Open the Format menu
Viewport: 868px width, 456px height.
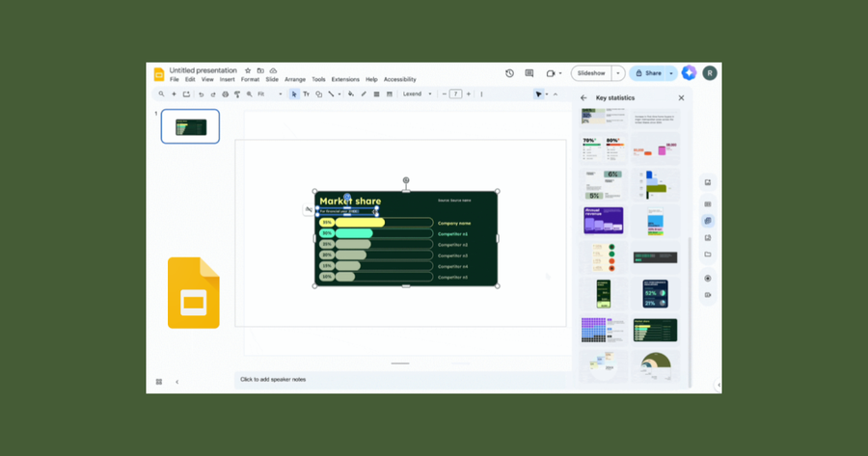click(250, 80)
